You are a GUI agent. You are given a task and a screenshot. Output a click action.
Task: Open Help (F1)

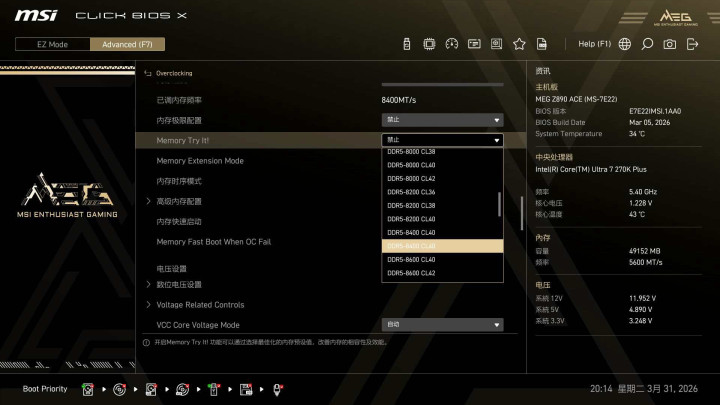pyautogui.click(x=594, y=44)
